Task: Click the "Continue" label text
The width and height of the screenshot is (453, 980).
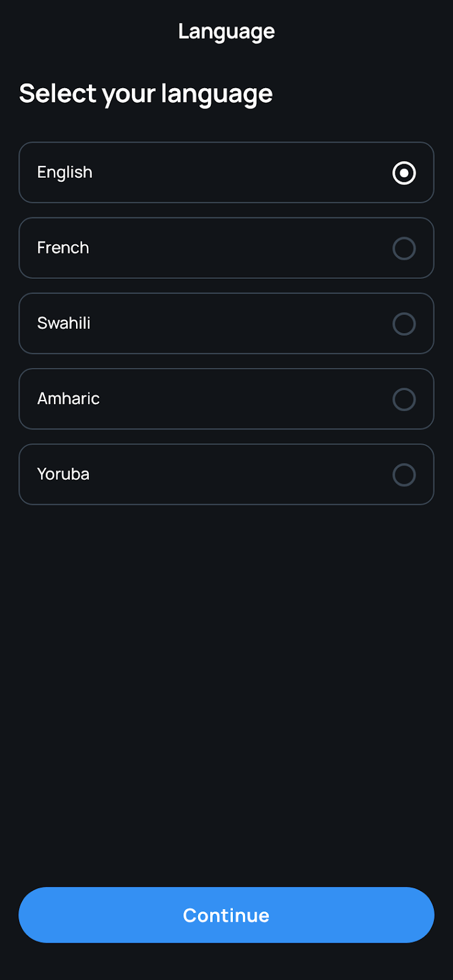Action: pyautogui.click(x=226, y=915)
